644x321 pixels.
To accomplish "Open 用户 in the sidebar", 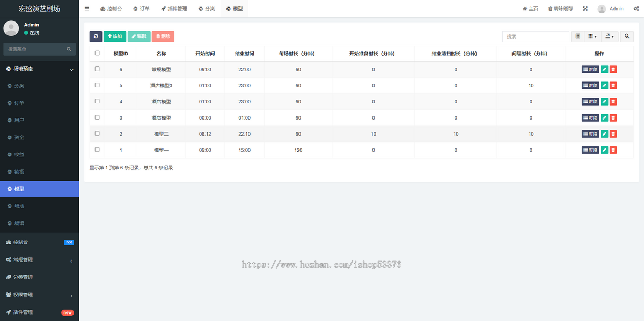I will (x=39, y=120).
